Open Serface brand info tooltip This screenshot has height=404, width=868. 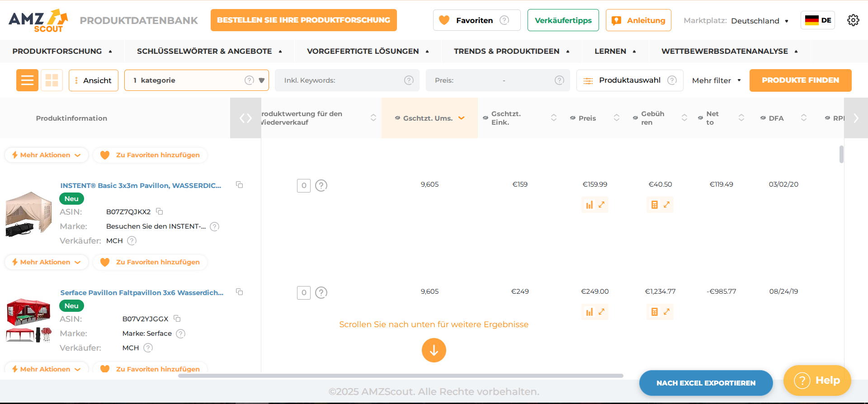(x=180, y=334)
